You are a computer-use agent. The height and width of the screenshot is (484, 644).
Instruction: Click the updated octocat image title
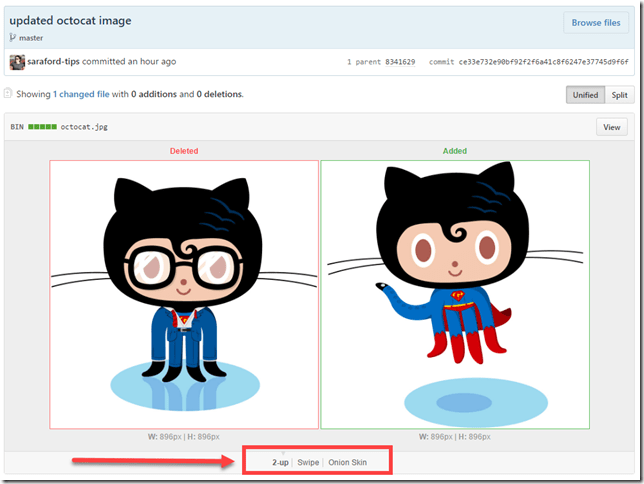click(x=70, y=21)
